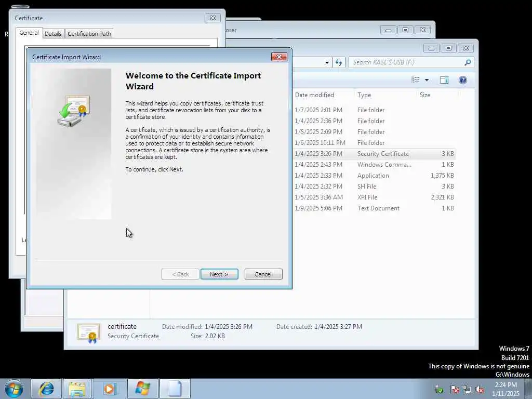This screenshot has height=399, width=532.
Task: Click safely remove hardware tray icon
Action: point(438,389)
